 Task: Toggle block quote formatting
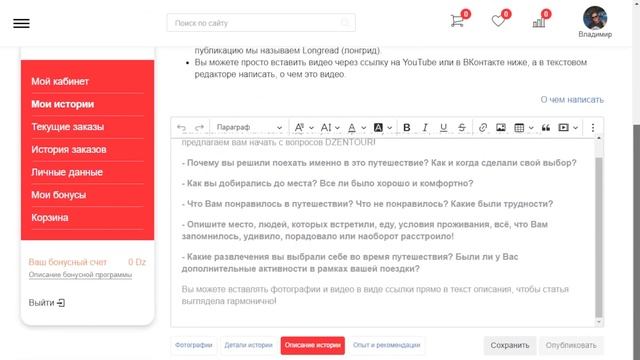coord(546,128)
